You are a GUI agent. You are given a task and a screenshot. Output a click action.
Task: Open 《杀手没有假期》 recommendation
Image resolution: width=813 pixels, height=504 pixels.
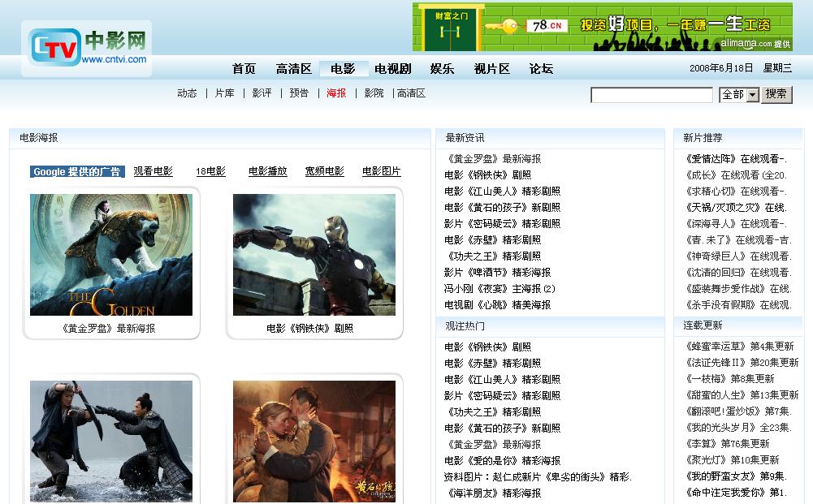click(737, 305)
